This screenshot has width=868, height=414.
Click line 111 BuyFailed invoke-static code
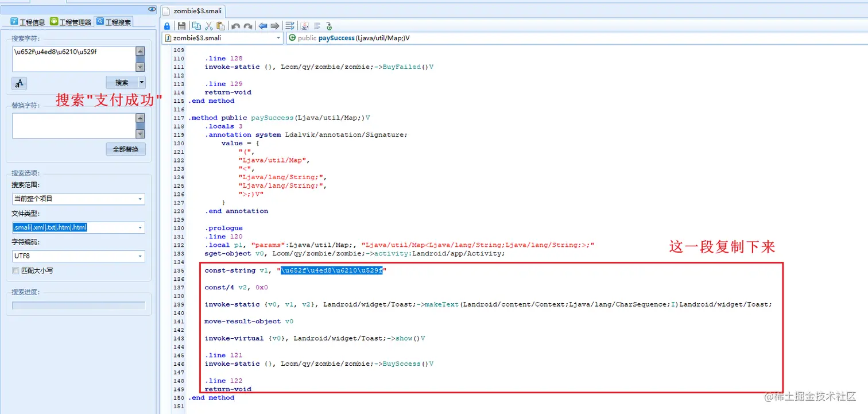click(319, 67)
